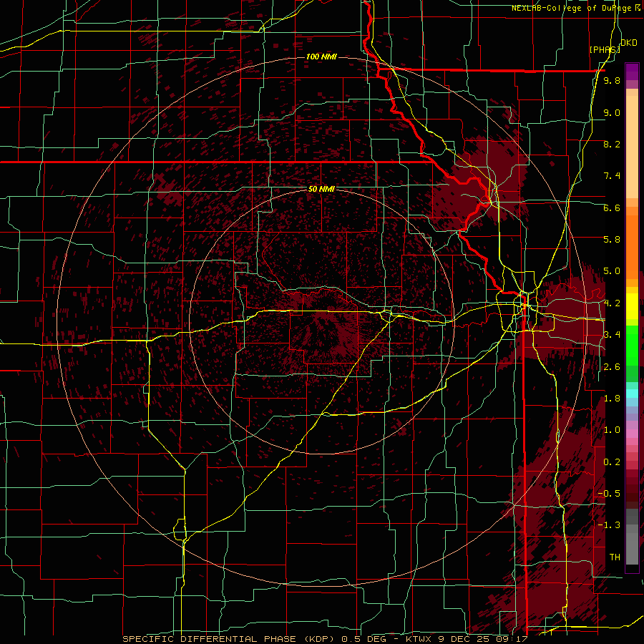Viewport: 644px width, 644px height.
Task: Click the 3.4 value on the color scale
Action: [612, 335]
